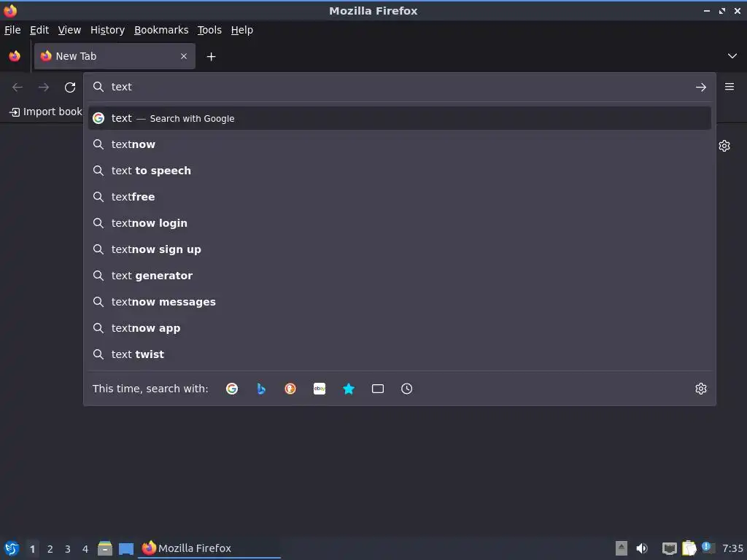
Task: Select 'text — Search with Google' result
Action: (400, 118)
